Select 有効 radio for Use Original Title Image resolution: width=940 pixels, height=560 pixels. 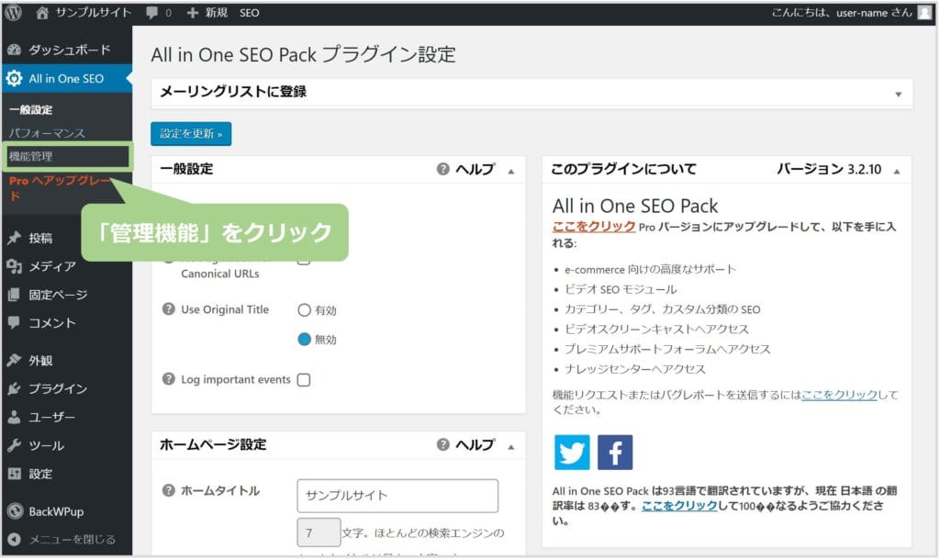coord(305,310)
